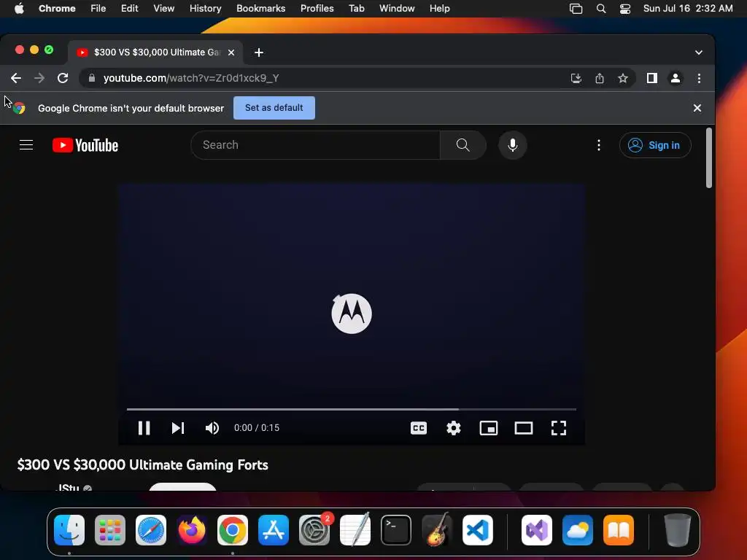Open Weather app from the Dock
The image size is (747, 560).
click(x=578, y=530)
